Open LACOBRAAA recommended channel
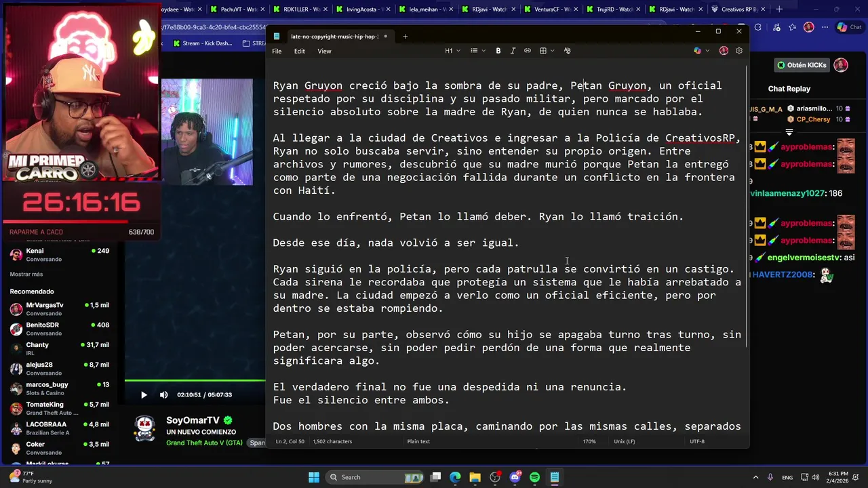The image size is (868, 488). tap(60, 428)
